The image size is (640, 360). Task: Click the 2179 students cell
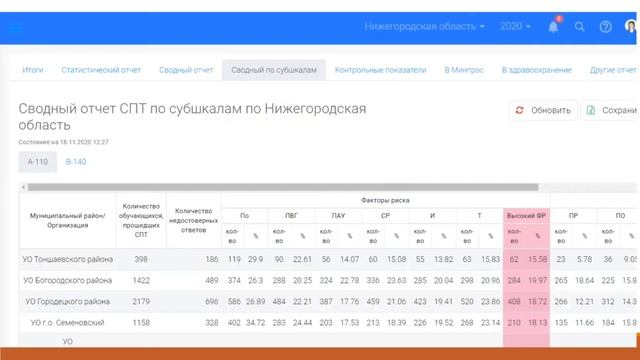click(141, 301)
